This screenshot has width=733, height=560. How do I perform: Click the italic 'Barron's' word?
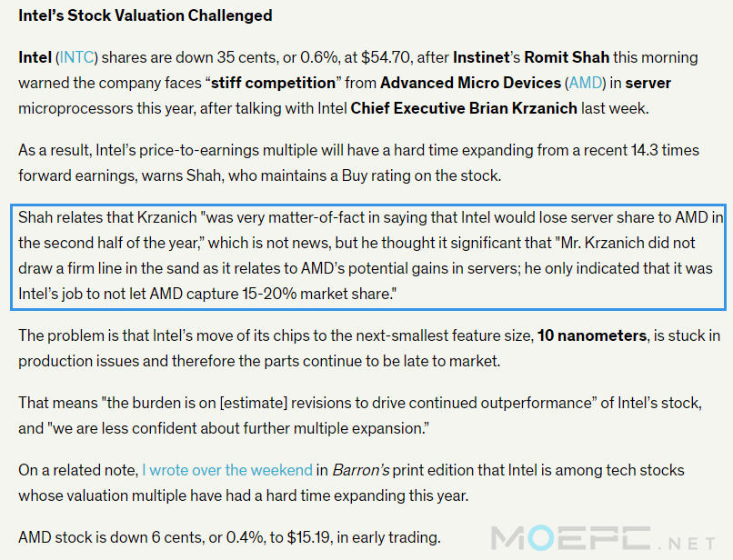tap(360, 470)
